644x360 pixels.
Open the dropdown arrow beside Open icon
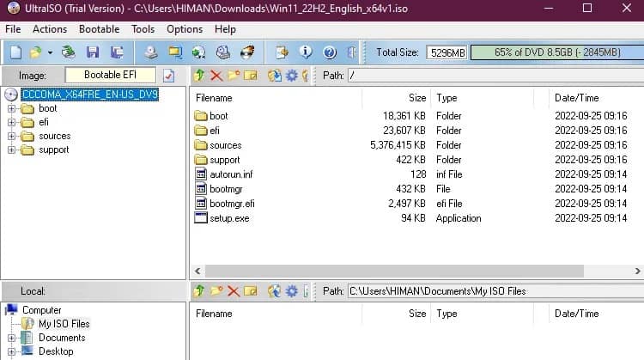tap(50, 52)
